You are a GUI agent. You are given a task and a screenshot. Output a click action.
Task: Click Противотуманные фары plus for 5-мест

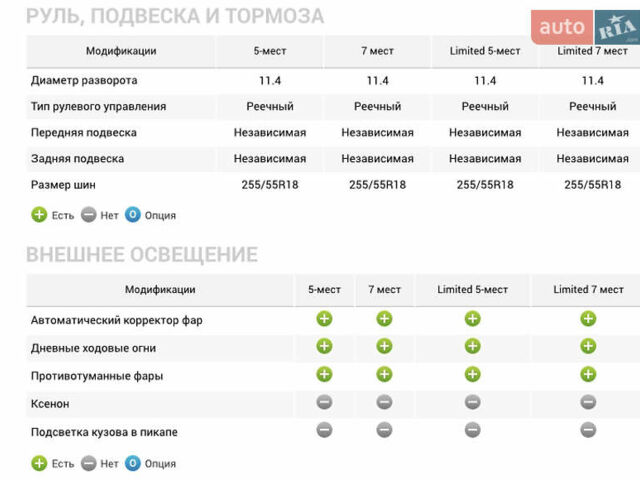[x=324, y=374]
